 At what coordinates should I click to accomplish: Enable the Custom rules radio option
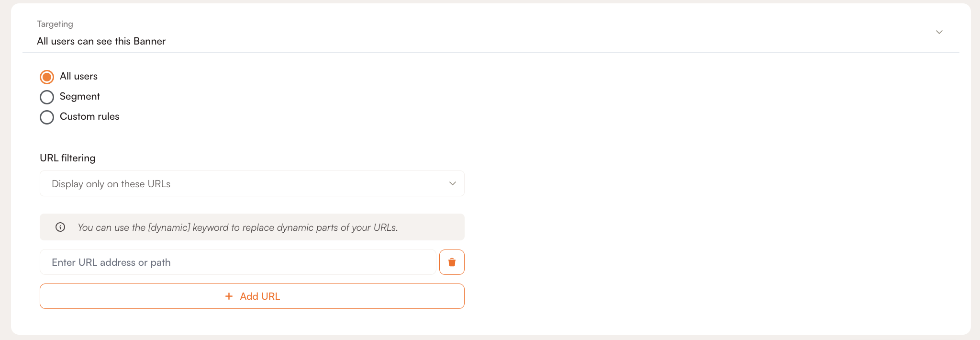pyautogui.click(x=47, y=117)
